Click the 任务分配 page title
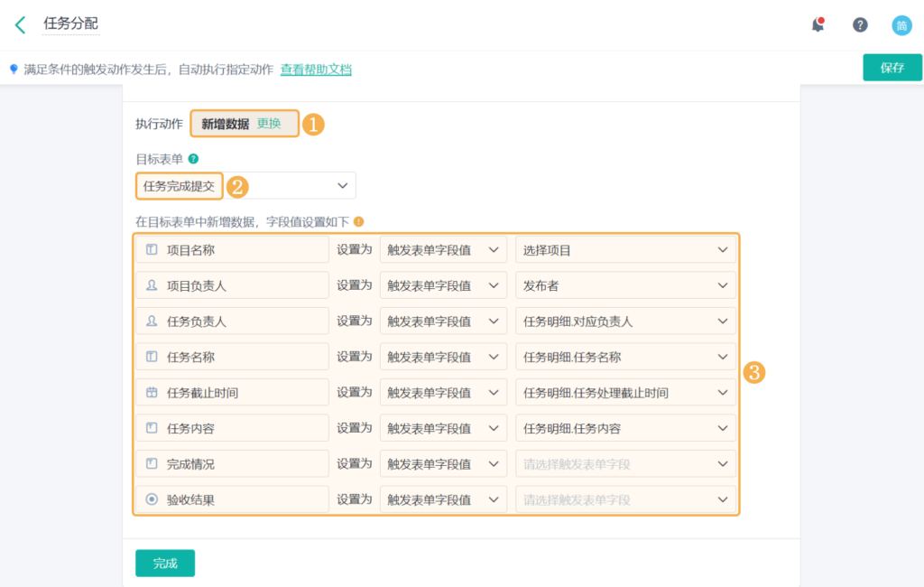This screenshot has height=587, width=924. click(69, 25)
